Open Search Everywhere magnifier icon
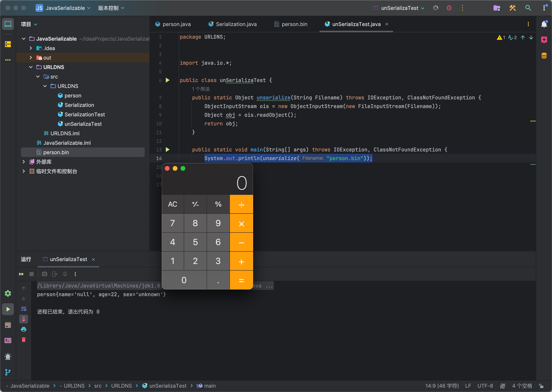The image size is (552, 392). click(528, 8)
